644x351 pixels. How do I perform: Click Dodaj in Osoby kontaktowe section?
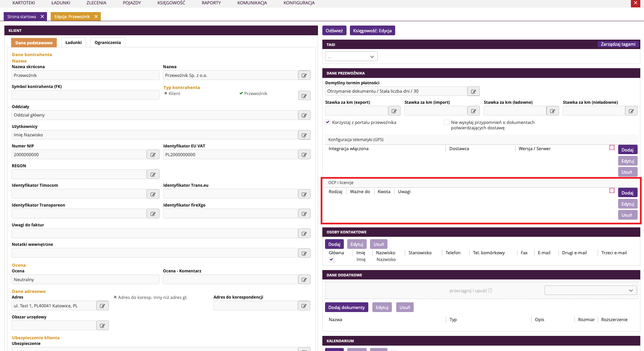pyautogui.click(x=334, y=244)
